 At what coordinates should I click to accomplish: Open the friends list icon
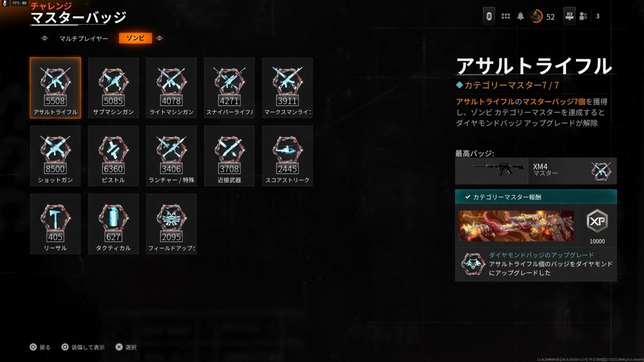[x=583, y=16]
